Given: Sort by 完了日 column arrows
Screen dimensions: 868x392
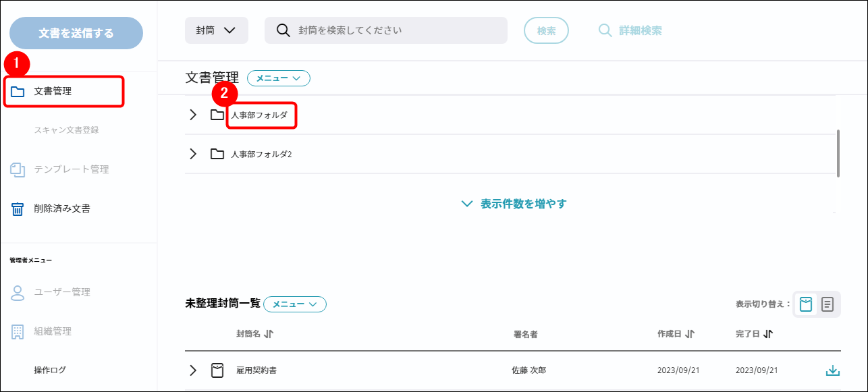Looking at the screenshot, I should tap(768, 334).
